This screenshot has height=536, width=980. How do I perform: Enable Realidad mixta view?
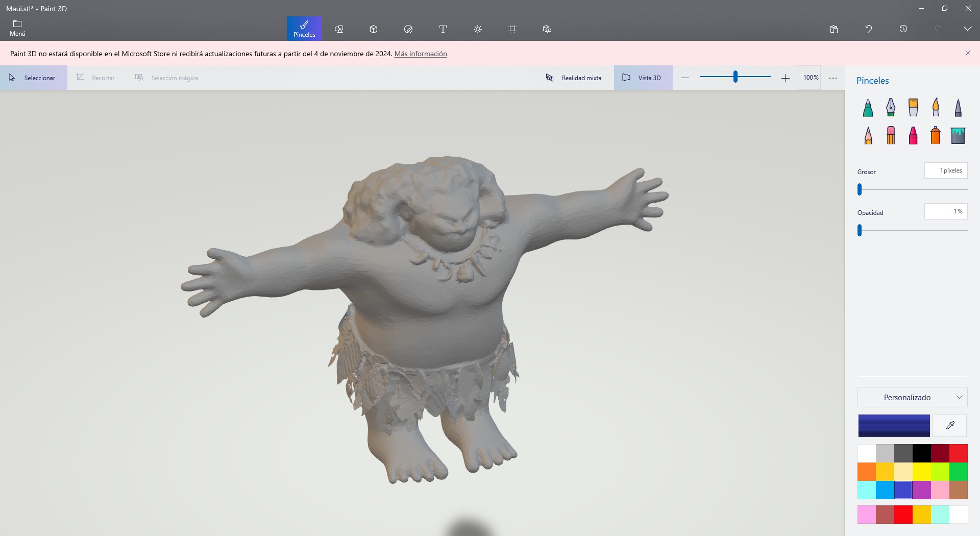point(574,78)
